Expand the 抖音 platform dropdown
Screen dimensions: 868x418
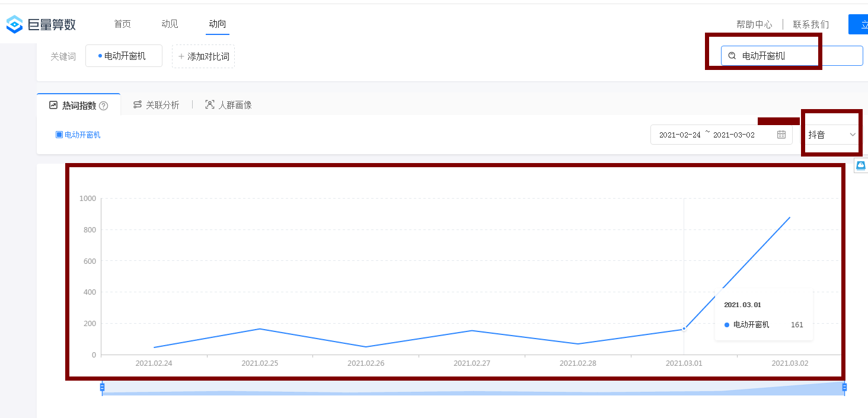tap(830, 135)
